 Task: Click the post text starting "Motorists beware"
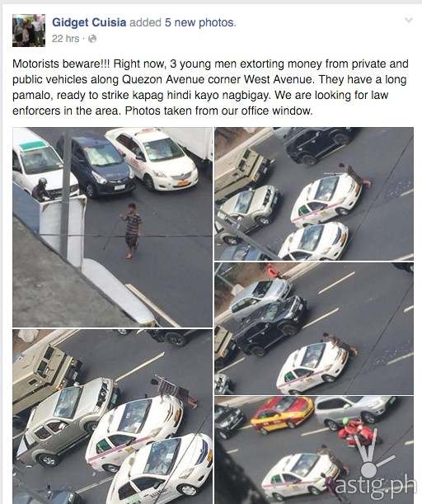coord(210,87)
